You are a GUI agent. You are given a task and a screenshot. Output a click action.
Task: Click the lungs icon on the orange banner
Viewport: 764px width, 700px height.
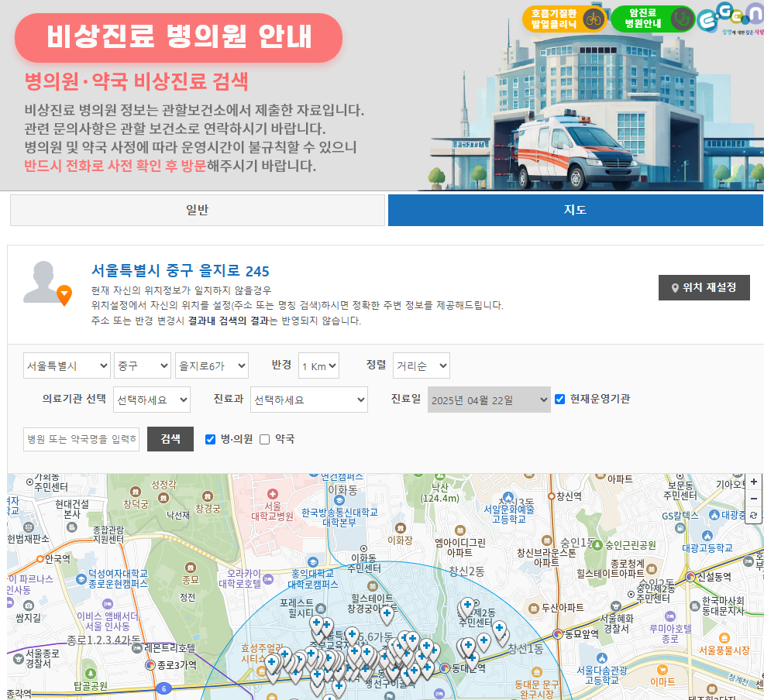[593, 19]
